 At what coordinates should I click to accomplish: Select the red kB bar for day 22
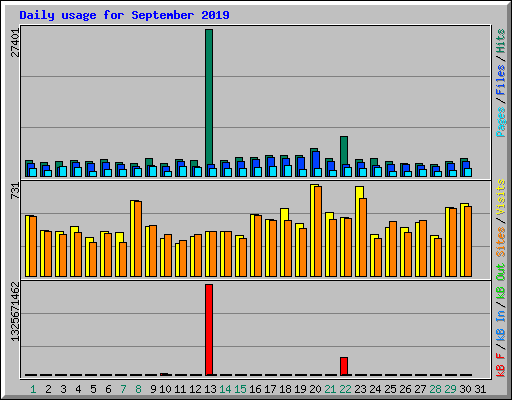tap(344, 366)
